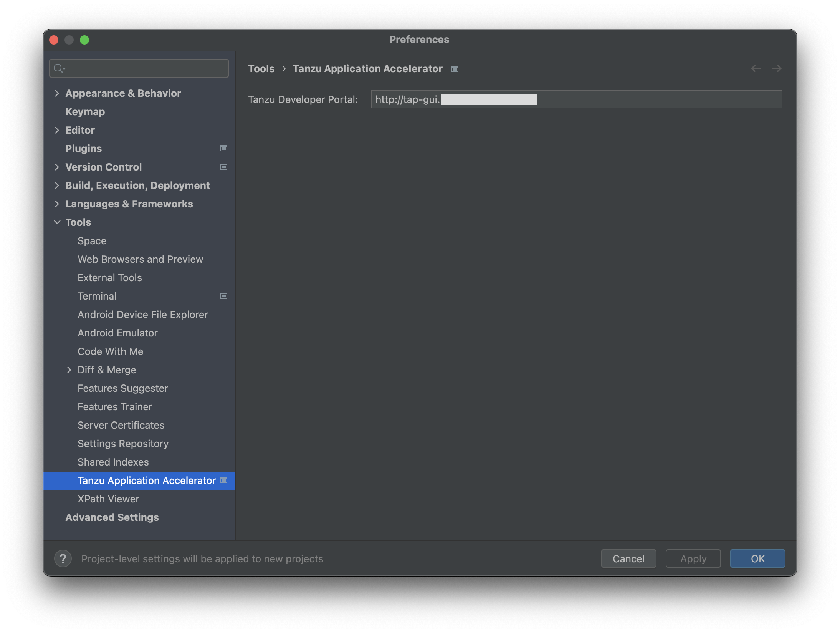Select Features Trainer entry
The width and height of the screenshot is (840, 633).
click(x=115, y=407)
